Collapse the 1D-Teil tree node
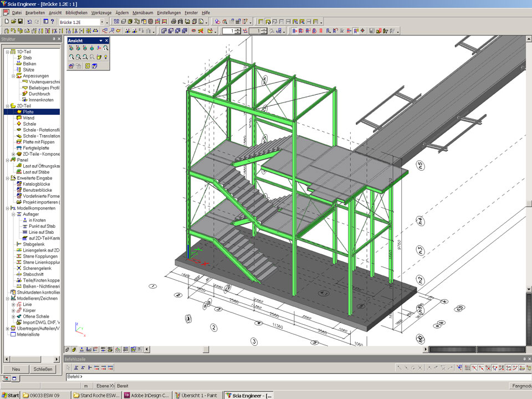 tap(7, 52)
